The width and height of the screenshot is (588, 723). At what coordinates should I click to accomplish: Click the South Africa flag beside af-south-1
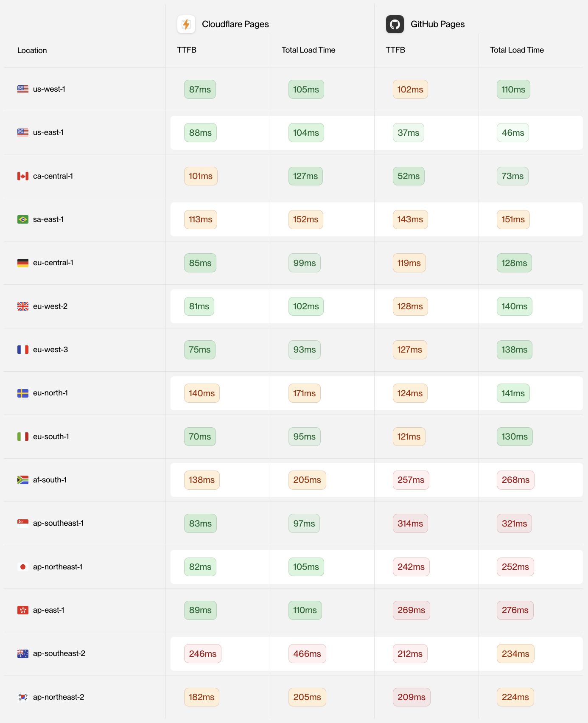23,480
